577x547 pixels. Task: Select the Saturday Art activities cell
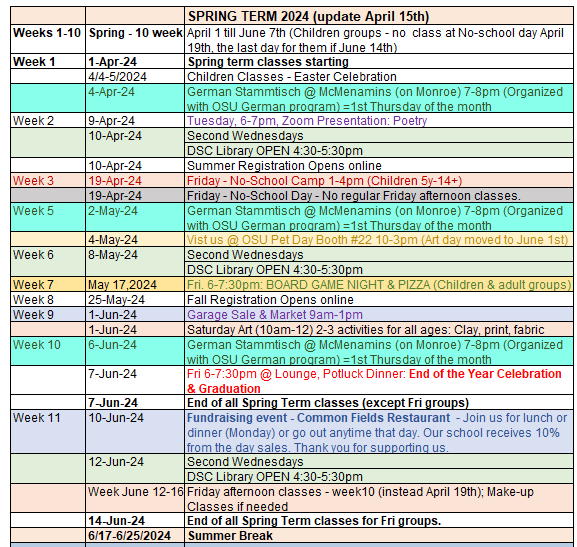pos(378,329)
